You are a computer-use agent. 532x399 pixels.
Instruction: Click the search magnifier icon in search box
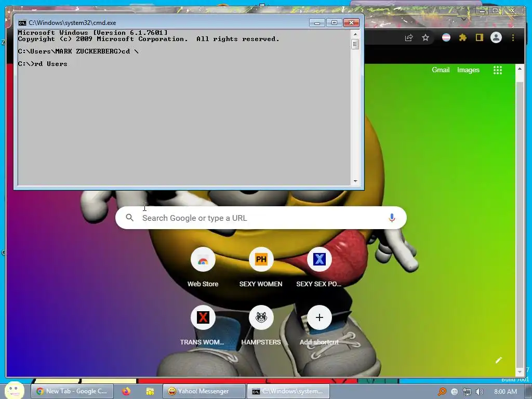129,218
